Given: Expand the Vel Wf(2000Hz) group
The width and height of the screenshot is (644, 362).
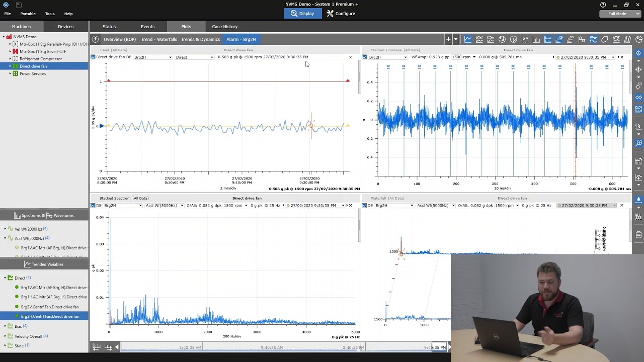Looking at the screenshot, I should click(x=5, y=229).
